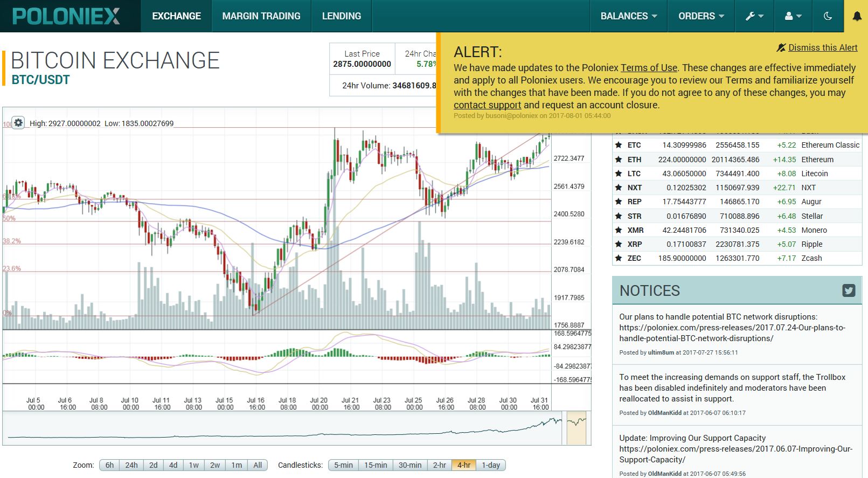Screen dimensions: 868x478
Task: Click the chart Low value 1835.00027699
Action: (x=148, y=123)
